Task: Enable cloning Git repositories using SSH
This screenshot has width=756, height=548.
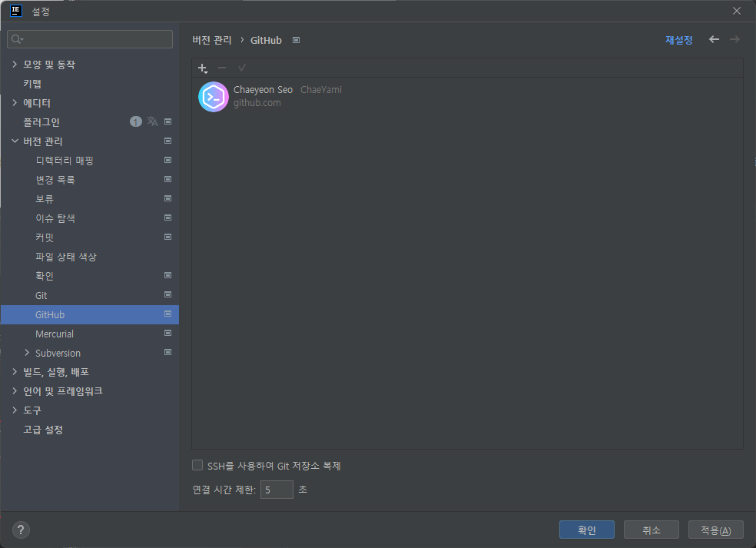Action: click(197, 465)
